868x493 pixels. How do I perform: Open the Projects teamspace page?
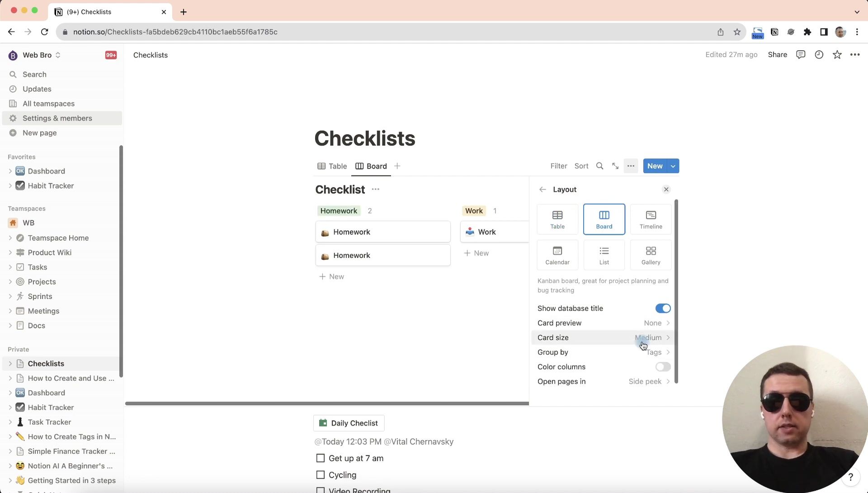tap(42, 282)
